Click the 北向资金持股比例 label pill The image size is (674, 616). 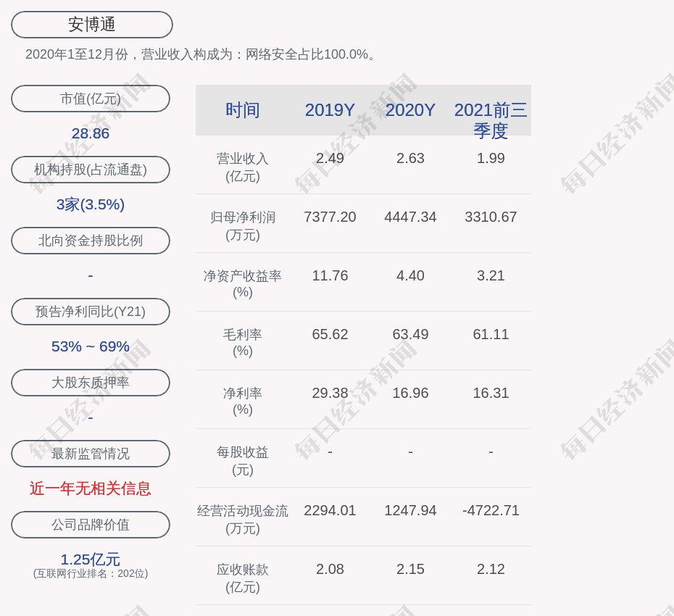pos(91,241)
